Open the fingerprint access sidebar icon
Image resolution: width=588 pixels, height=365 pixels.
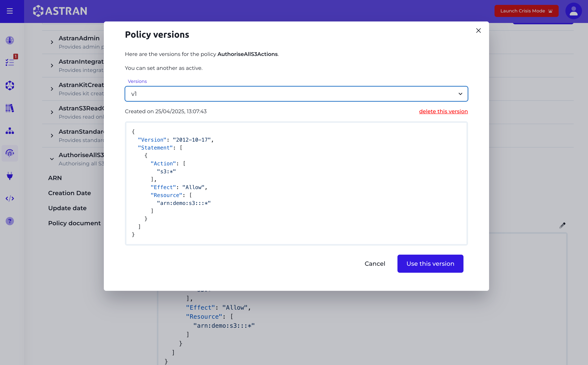point(10,153)
